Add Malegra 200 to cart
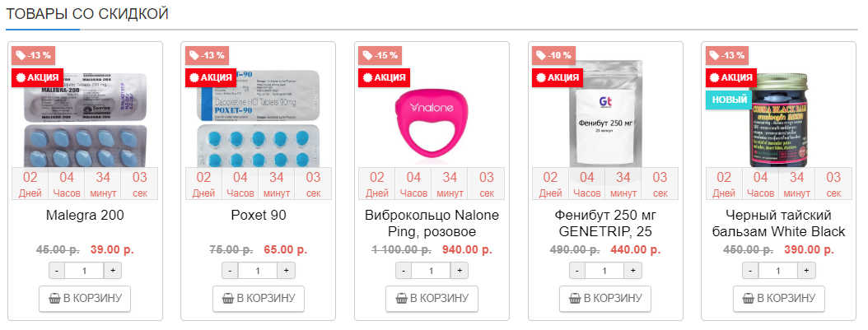This screenshot has width=868, height=330. [85, 298]
